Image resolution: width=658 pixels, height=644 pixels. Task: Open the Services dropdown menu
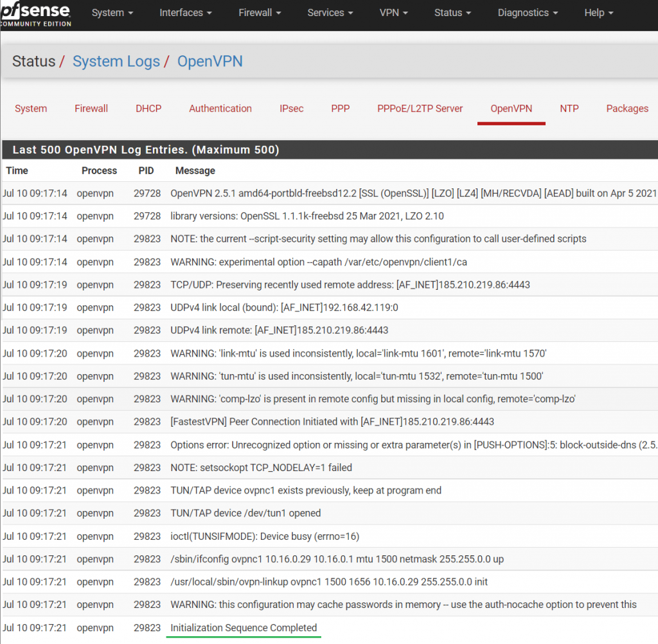330,12
